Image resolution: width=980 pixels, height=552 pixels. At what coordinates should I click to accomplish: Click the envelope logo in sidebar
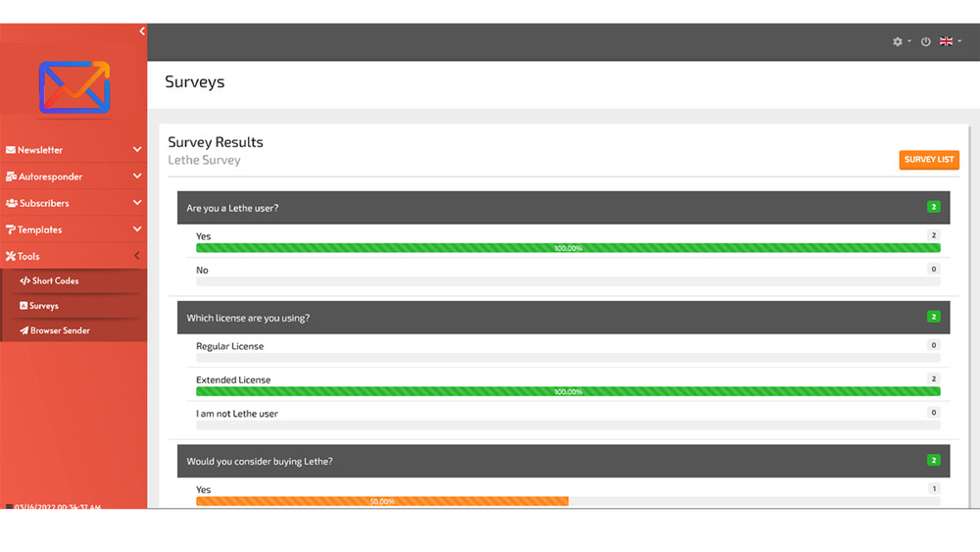point(74,87)
